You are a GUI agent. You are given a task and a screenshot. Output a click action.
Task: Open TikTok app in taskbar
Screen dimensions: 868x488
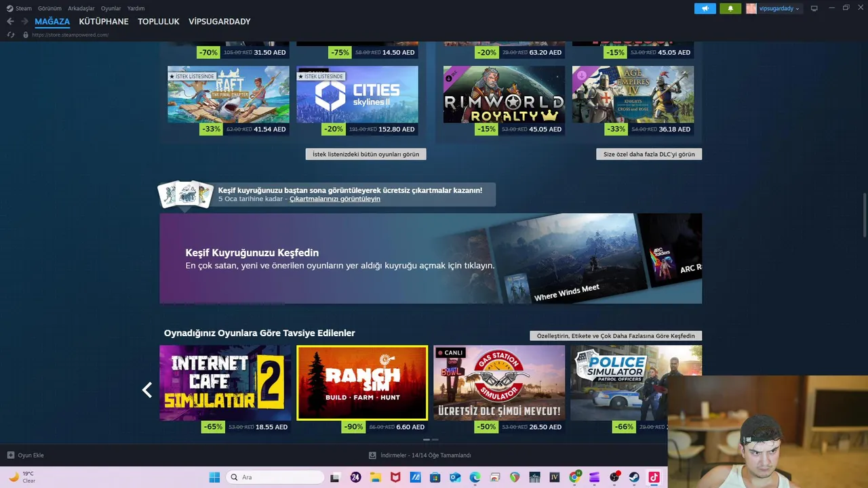coord(654,477)
